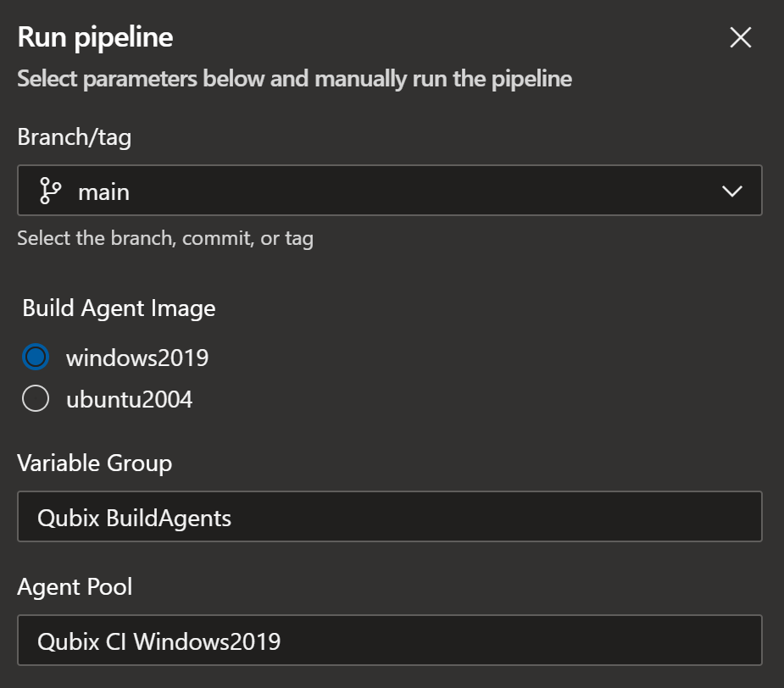Select the windows2019 radio button

coord(36,358)
